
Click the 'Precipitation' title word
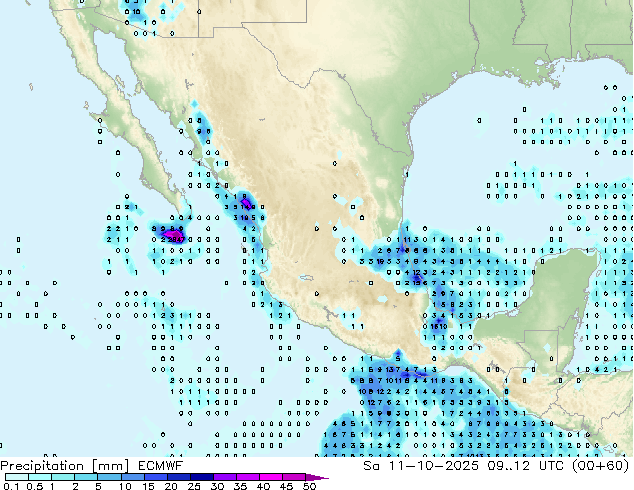click(42, 466)
